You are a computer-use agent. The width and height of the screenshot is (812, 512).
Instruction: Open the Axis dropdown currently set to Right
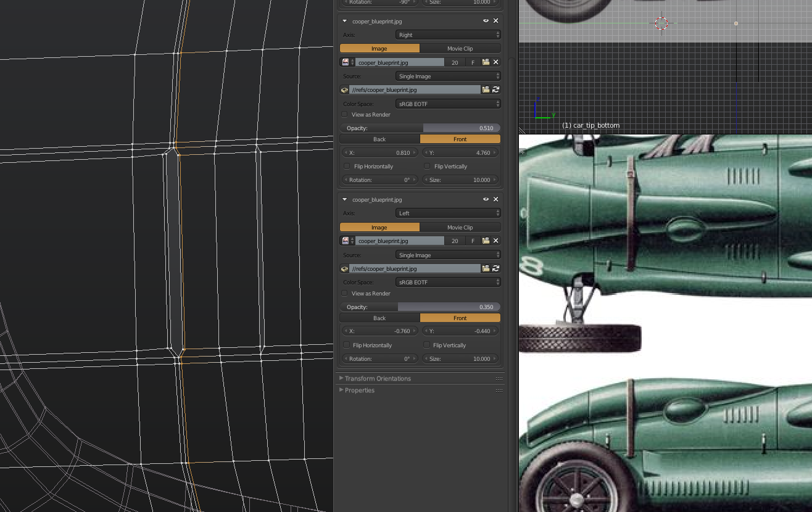(x=448, y=35)
